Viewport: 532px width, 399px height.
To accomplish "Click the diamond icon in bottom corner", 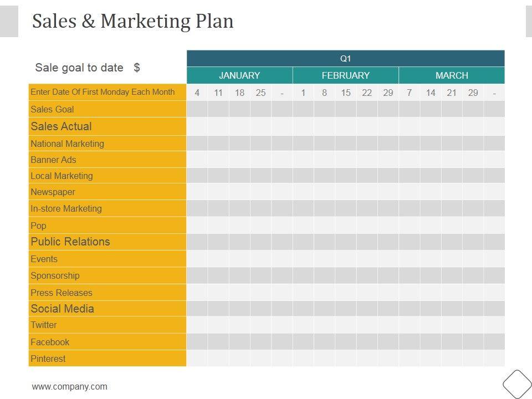I will coord(517,384).
